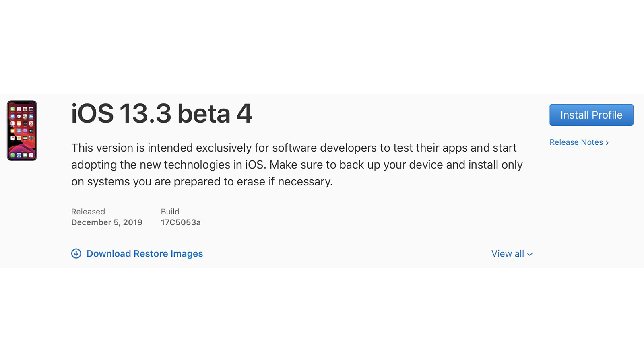Click the down chevron beside View all

(x=530, y=254)
